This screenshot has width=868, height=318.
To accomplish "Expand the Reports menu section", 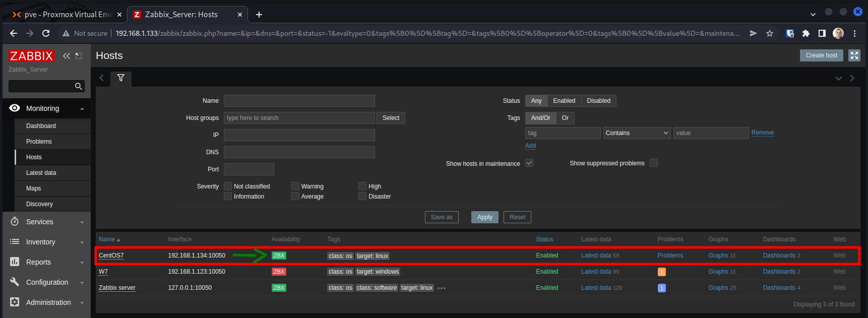I will tap(82, 263).
